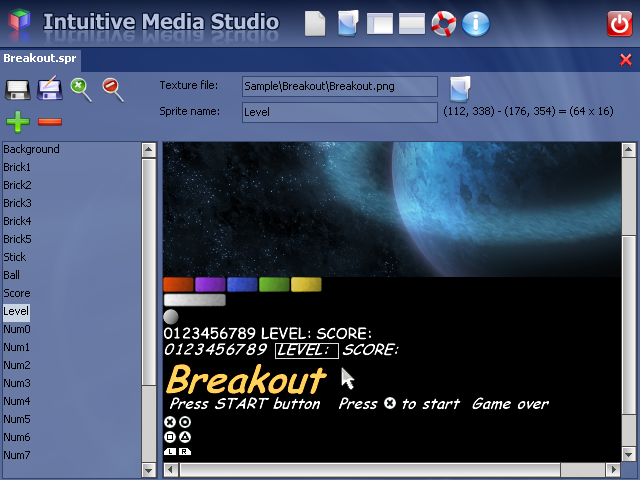Select Brick4 in the sprite list
This screenshot has height=480, width=640.
point(17,221)
